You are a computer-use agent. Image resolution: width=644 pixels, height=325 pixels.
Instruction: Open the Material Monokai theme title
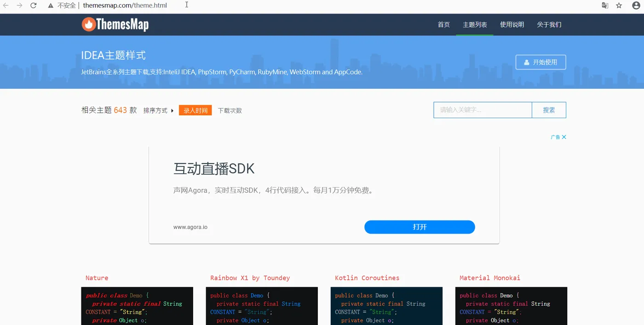(x=490, y=278)
